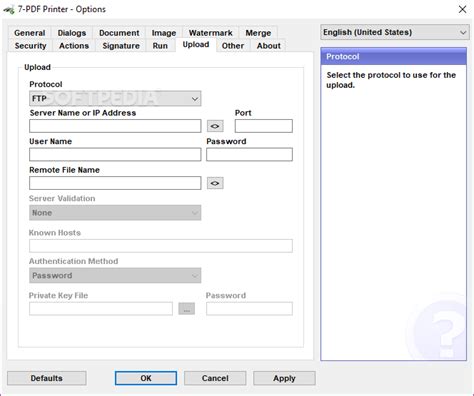This screenshot has width=474, height=396.
Task: Switch to the Document tab
Action: (x=119, y=33)
